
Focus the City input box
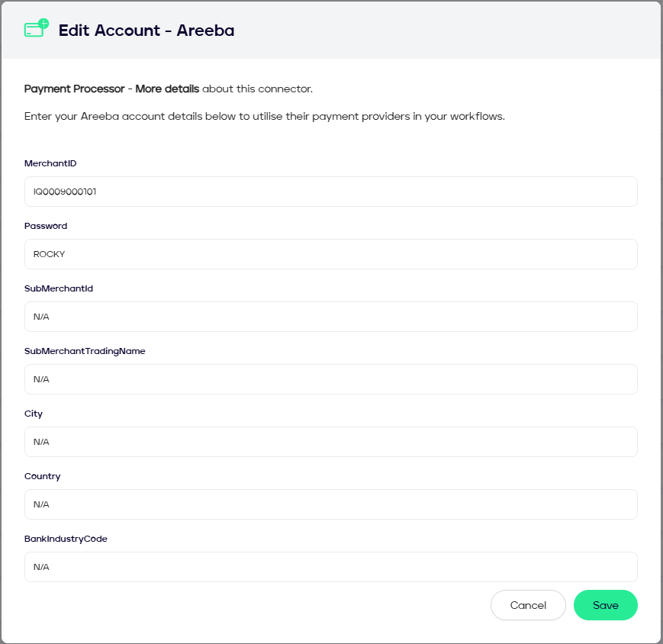pos(330,442)
